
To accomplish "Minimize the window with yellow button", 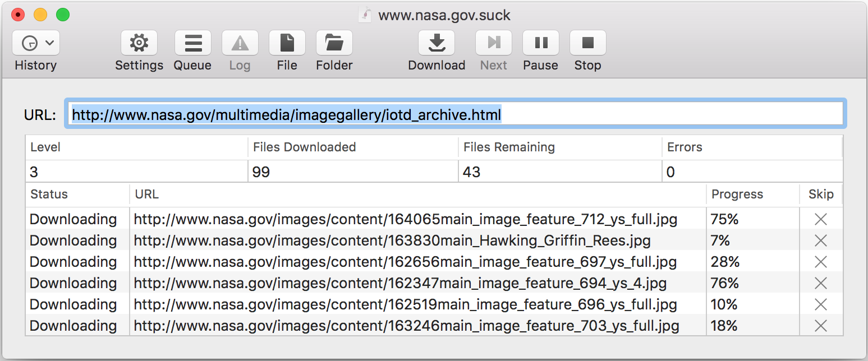I will (40, 15).
